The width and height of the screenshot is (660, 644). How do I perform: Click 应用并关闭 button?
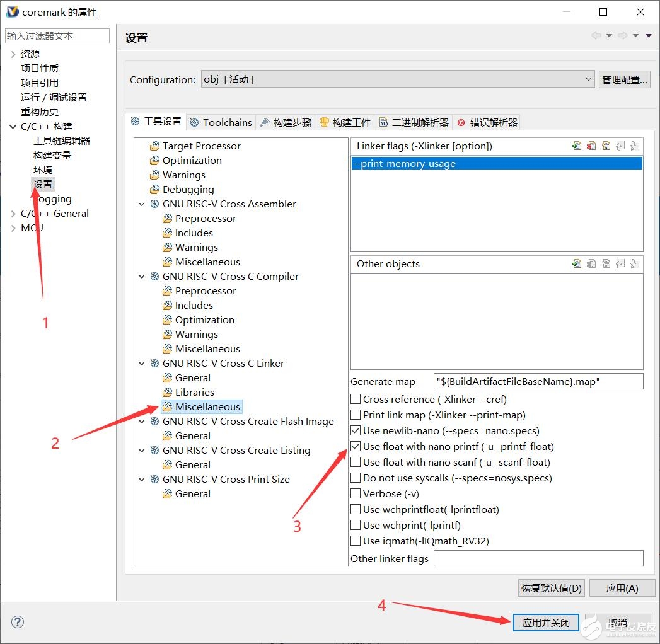(x=546, y=622)
